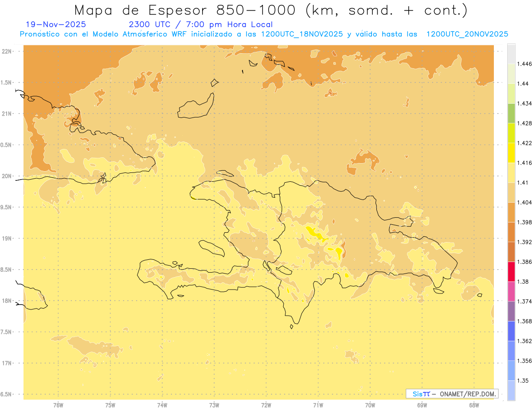Click the "73W" longitude label
This screenshot has width=532, height=411.
click(x=214, y=405)
